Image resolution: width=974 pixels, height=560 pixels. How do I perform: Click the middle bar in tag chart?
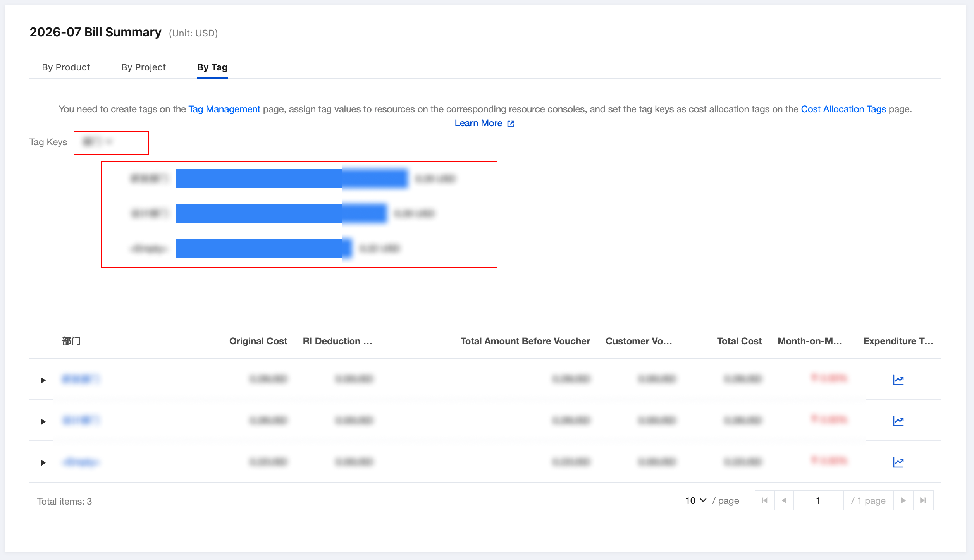tap(281, 213)
